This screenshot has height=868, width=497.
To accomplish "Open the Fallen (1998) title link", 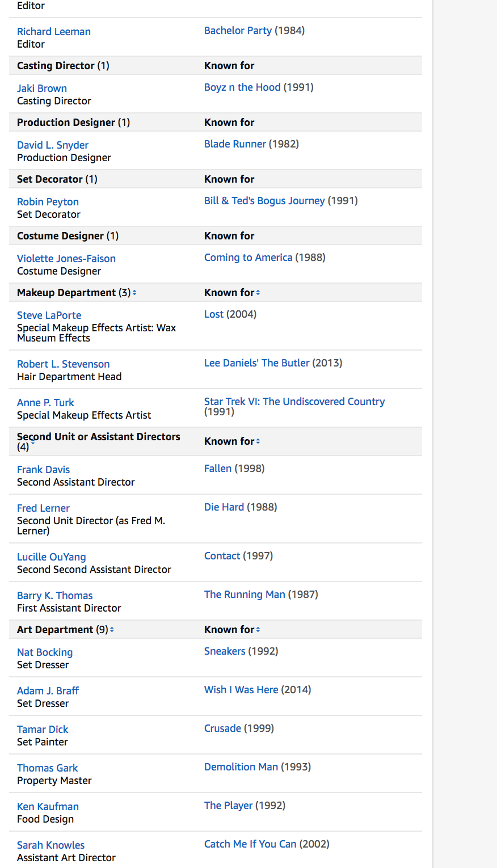I will point(218,469).
